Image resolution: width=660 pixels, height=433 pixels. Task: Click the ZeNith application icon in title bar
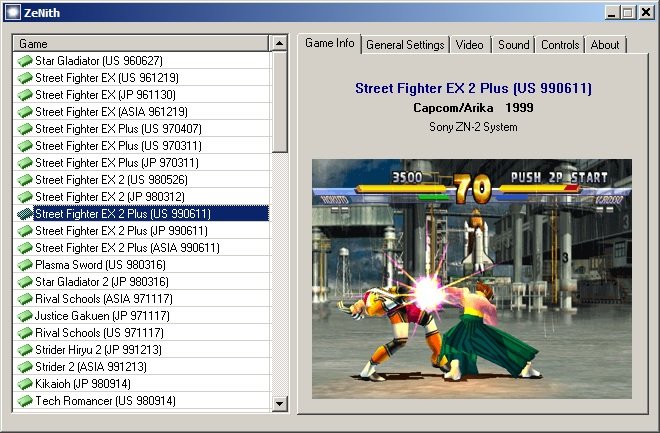(12, 12)
